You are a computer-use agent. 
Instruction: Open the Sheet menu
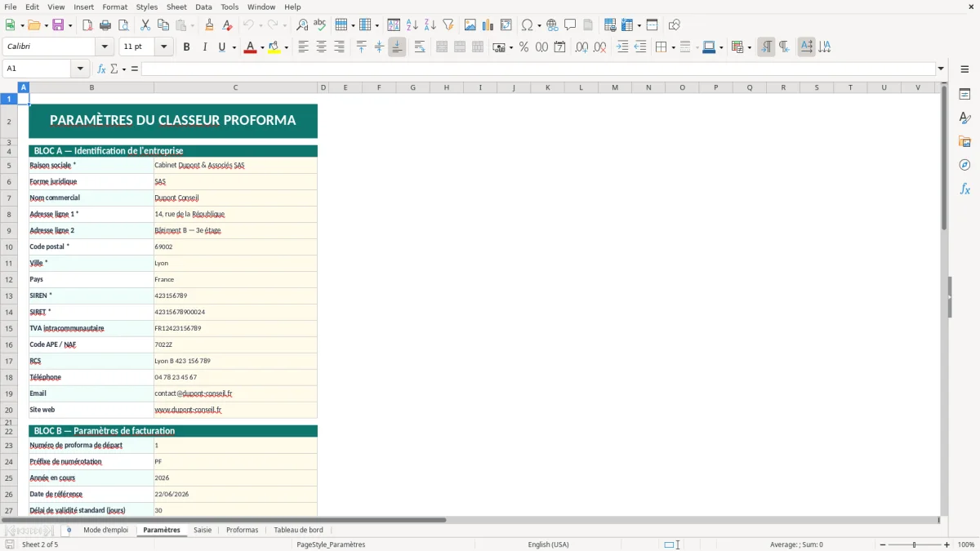pos(177,7)
